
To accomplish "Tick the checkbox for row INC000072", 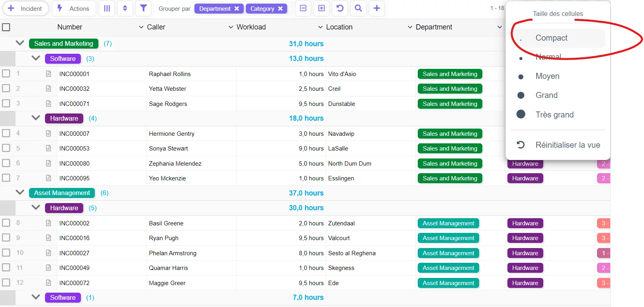I will tap(6, 283).
